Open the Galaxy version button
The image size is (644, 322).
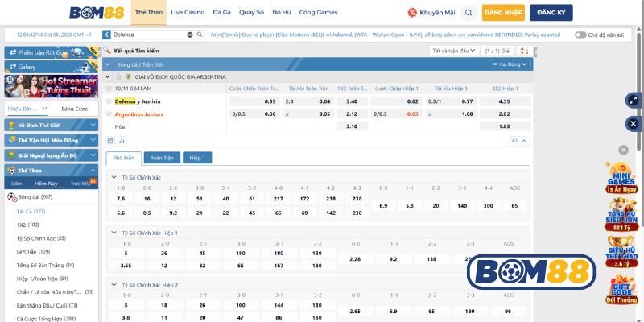pos(52,67)
